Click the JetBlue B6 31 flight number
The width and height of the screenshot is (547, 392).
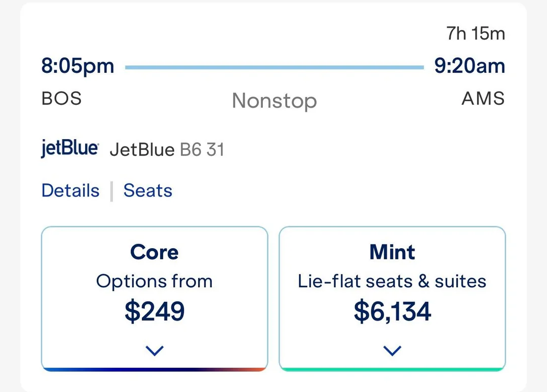click(167, 150)
